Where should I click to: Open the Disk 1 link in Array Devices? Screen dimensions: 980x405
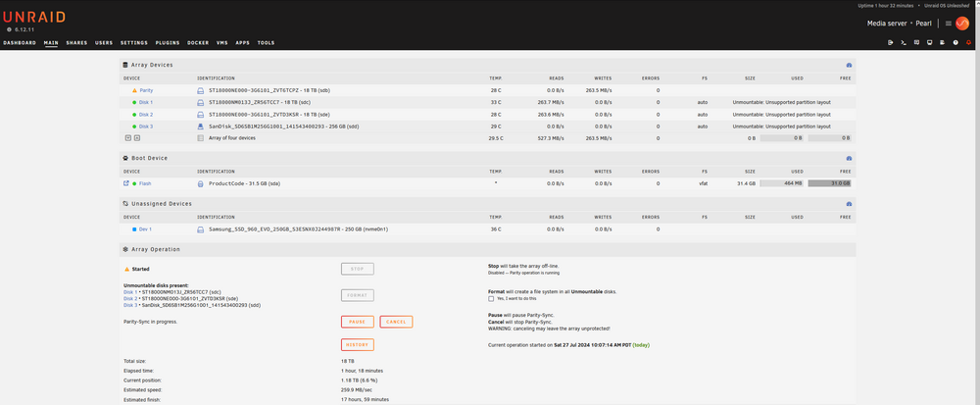(x=146, y=103)
